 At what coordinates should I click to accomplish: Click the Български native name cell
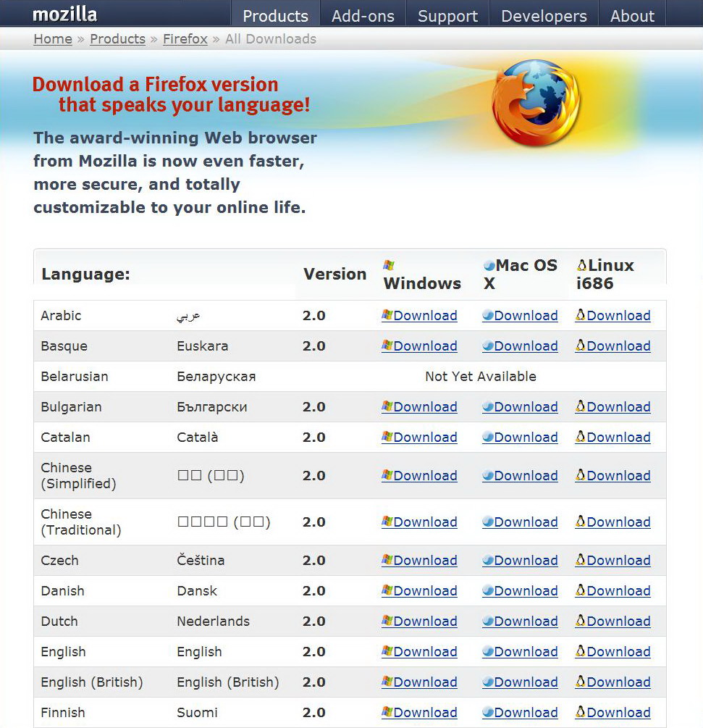tap(212, 406)
